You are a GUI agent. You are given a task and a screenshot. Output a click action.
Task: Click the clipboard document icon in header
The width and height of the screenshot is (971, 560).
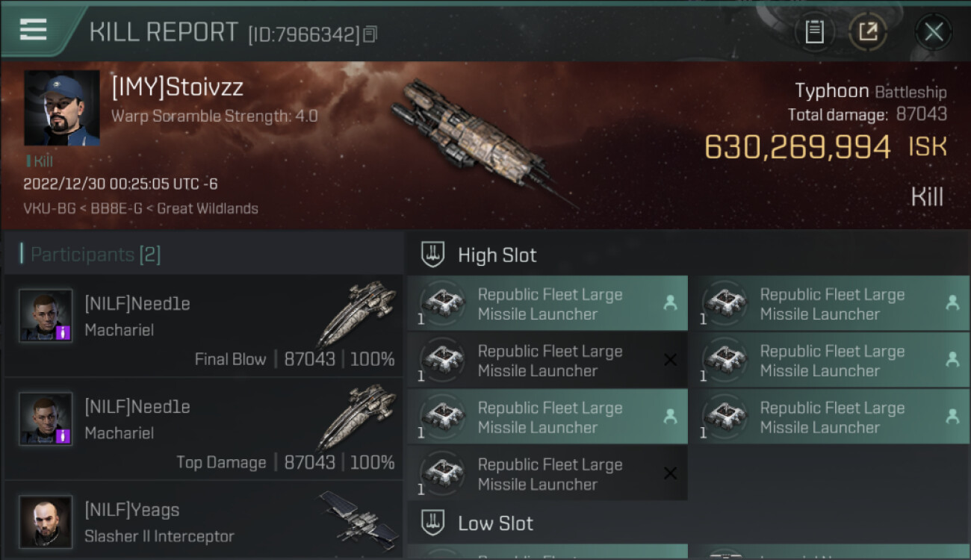point(814,31)
